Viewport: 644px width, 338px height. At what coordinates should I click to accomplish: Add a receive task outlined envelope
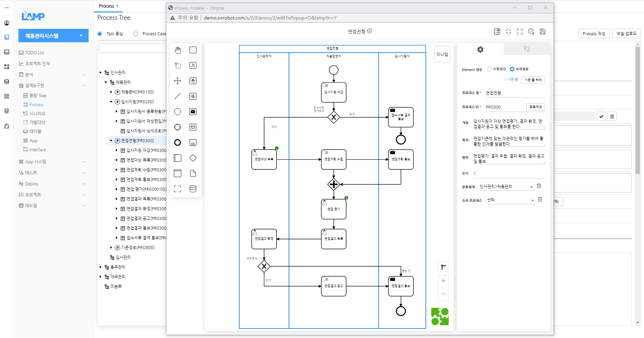tap(193, 127)
